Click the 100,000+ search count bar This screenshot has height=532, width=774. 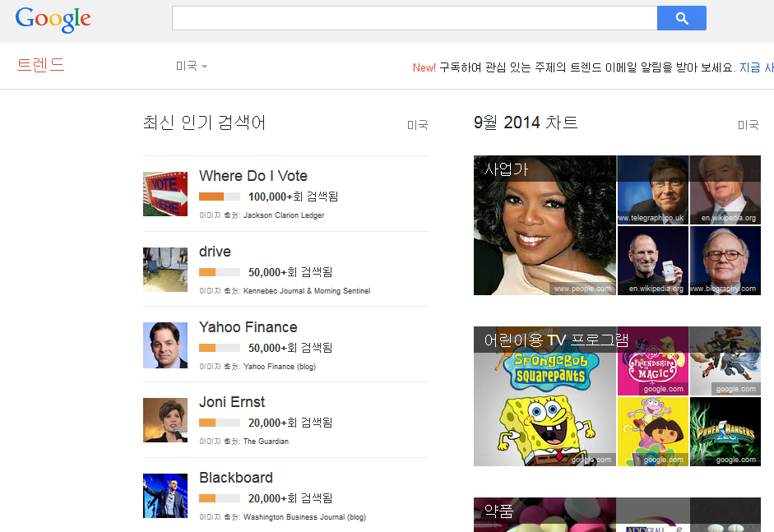[220, 197]
